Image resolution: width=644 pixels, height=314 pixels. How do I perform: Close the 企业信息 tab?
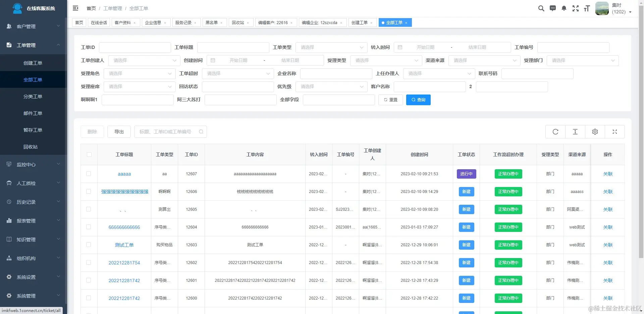pyautogui.click(x=165, y=23)
